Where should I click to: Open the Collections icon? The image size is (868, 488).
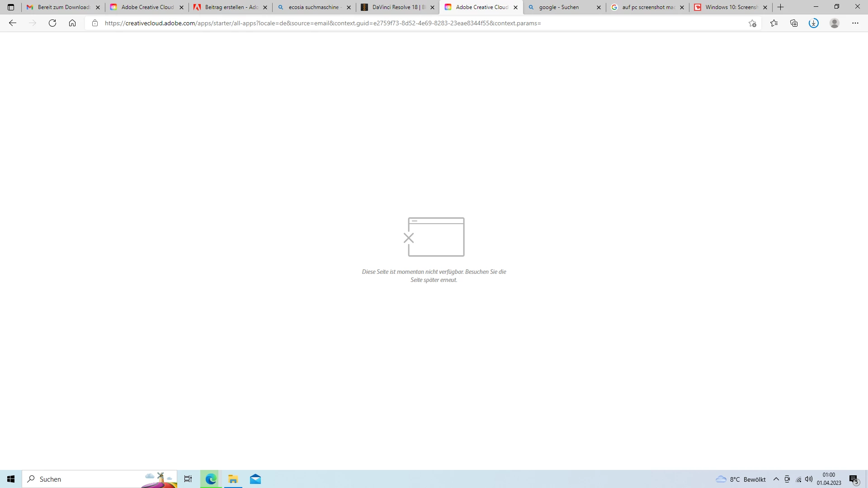794,23
